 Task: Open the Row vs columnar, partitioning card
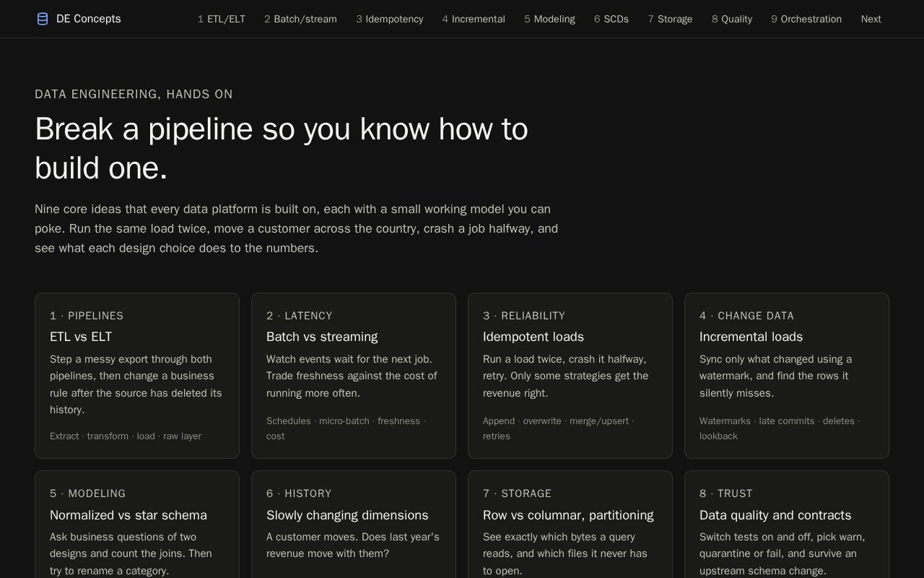tap(570, 525)
